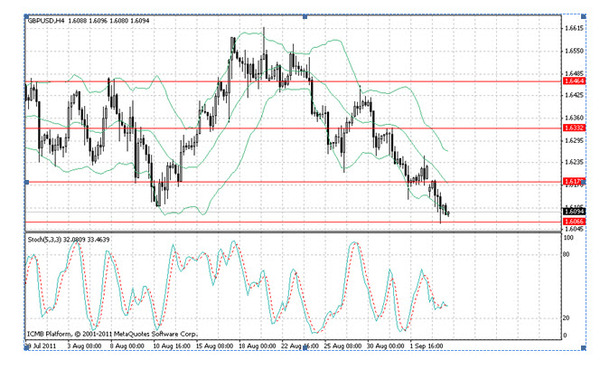Image resolution: width=600 pixels, height=388 pixels.
Task: Click the top-right corner selection handle
Action: (584, 16)
